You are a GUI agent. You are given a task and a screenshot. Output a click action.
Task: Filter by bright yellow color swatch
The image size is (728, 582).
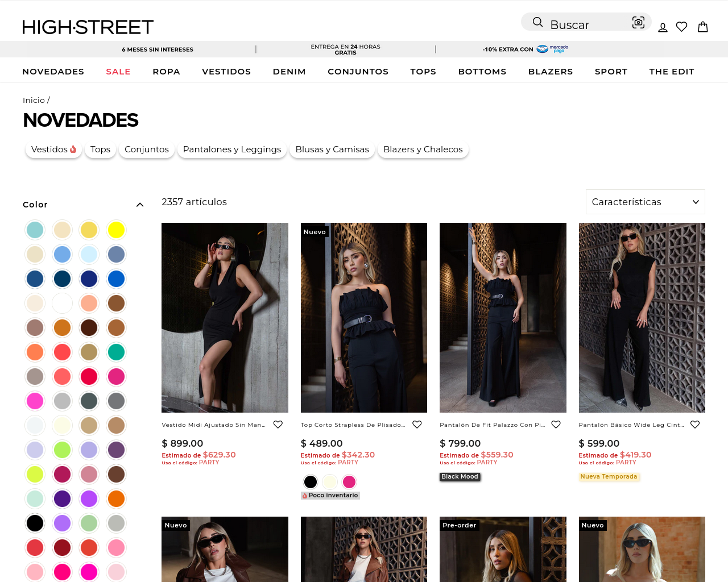tap(117, 230)
